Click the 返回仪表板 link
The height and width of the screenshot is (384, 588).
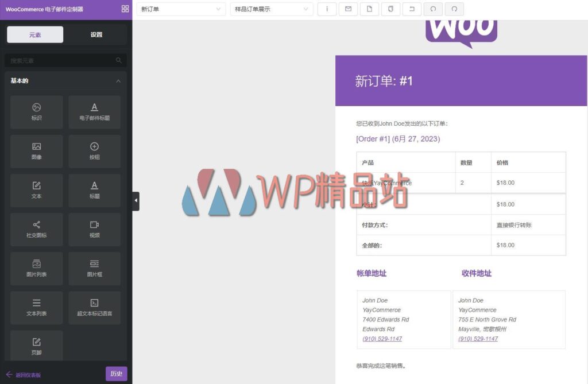pos(25,374)
